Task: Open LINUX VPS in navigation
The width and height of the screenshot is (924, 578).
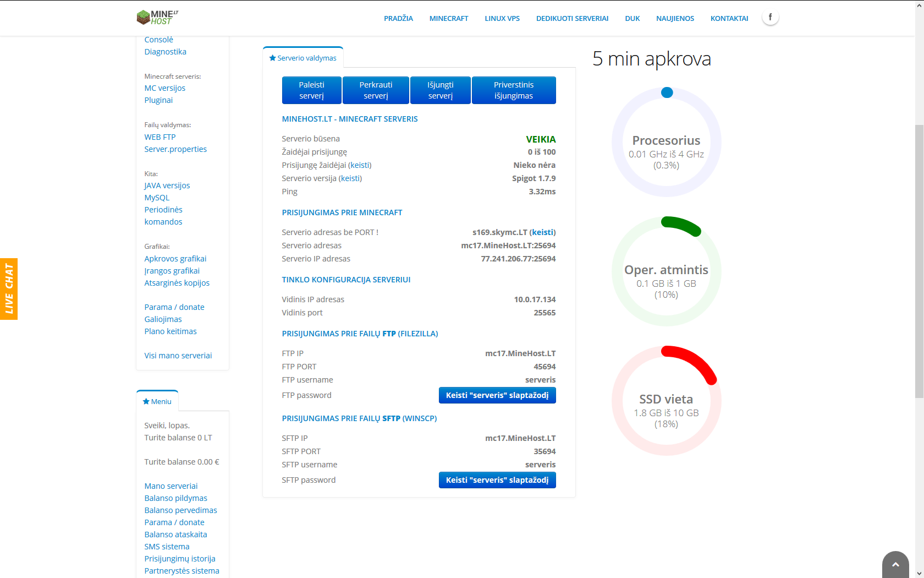Action: (502, 18)
